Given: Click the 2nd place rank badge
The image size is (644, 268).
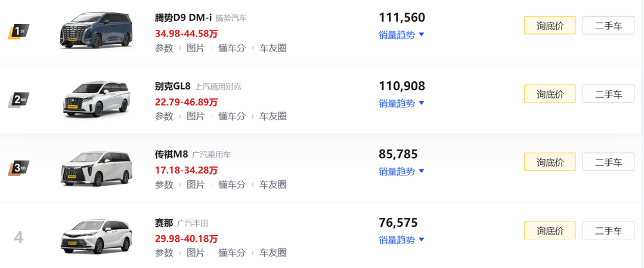Looking at the screenshot, I should pyautogui.click(x=18, y=100).
